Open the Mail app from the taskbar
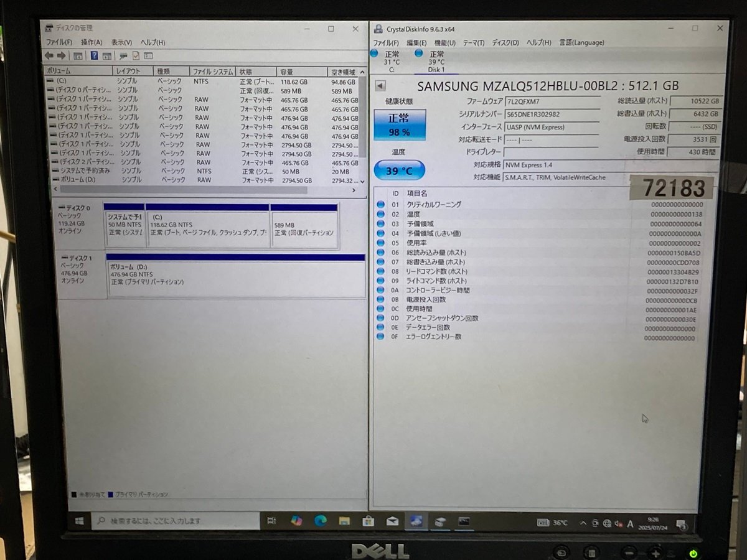The image size is (747, 560). [x=392, y=521]
